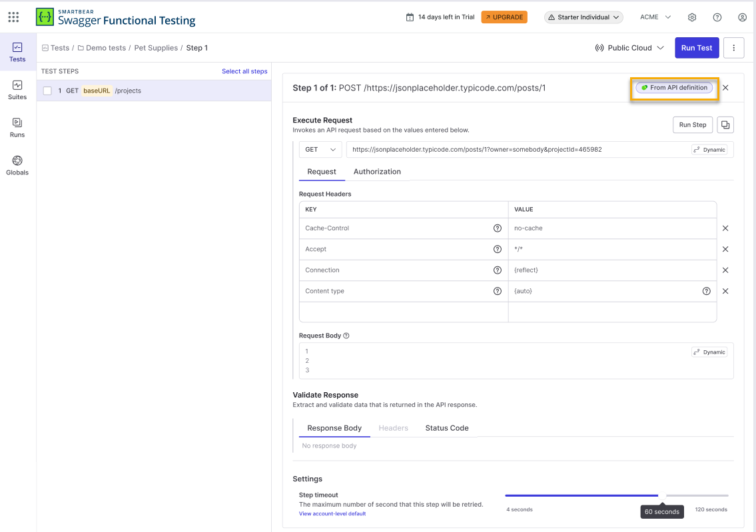
Task: Open the app launcher grid icon
Action: (13, 17)
